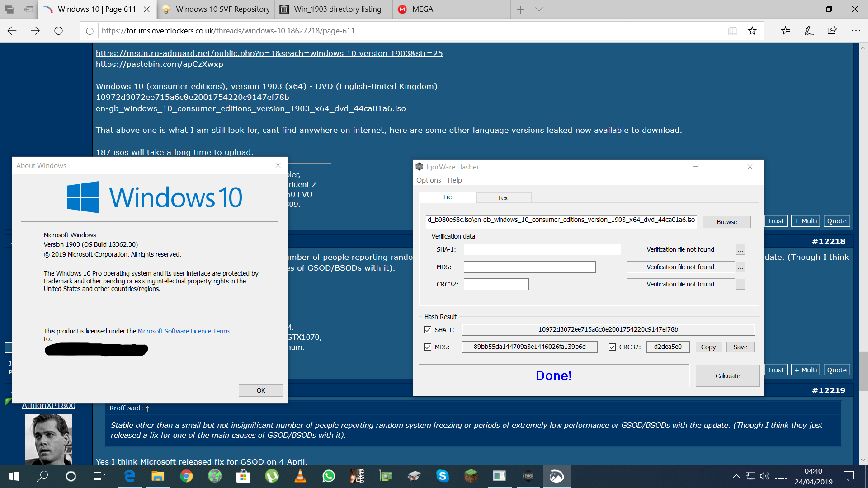Open Windows taskbar search
Image resolution: width=868 pixels, height=488 pixels.
42,476
